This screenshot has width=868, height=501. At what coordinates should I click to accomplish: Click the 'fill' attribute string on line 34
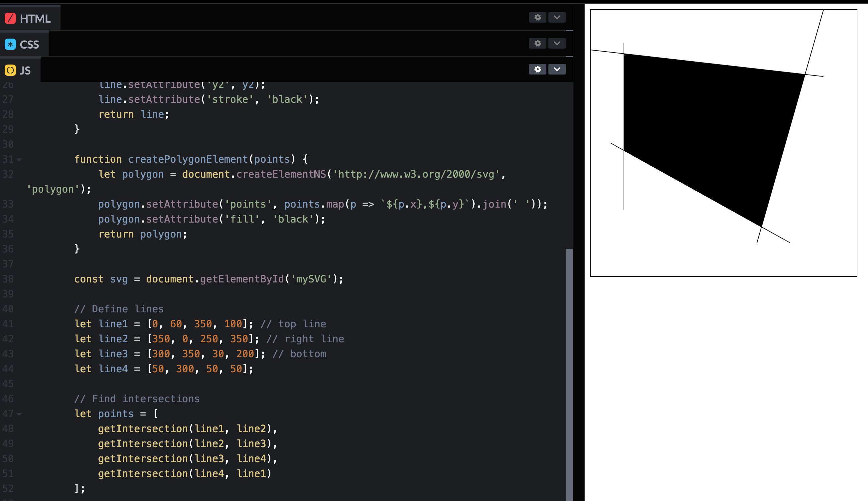(242, 219)
